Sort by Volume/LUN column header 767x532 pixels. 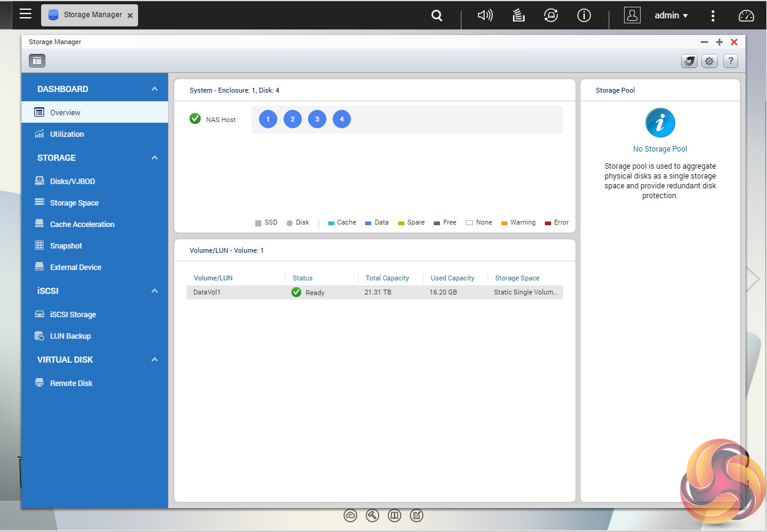213,278
